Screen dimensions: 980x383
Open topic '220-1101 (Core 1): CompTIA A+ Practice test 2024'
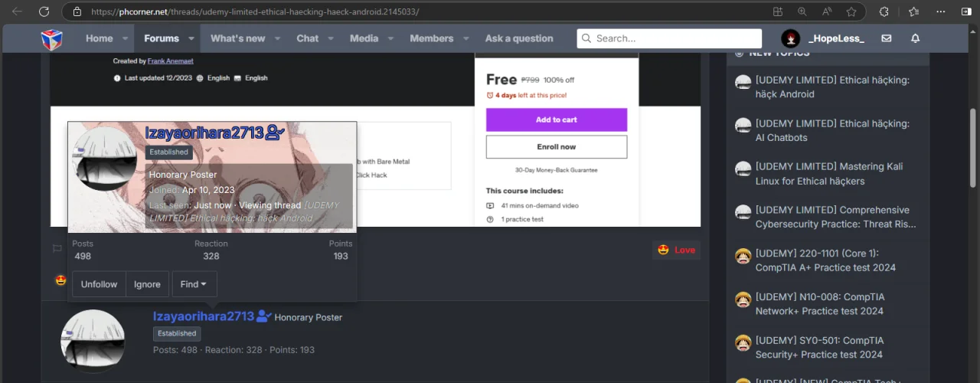point(825,260)
